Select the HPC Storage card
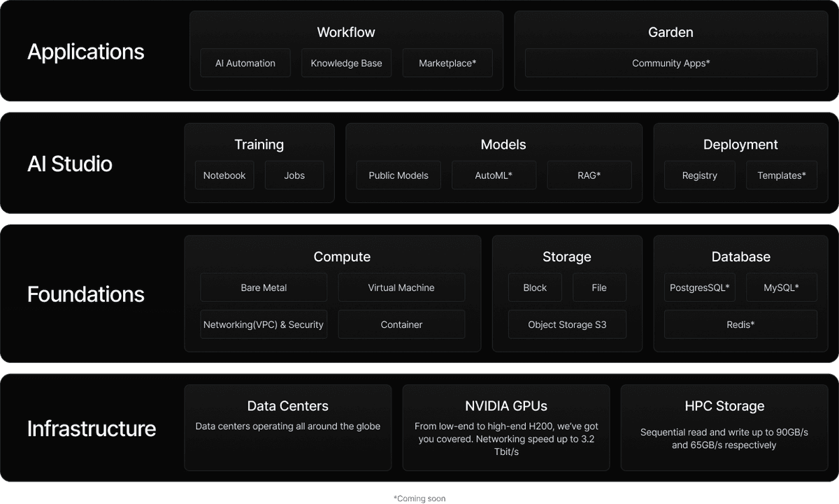This screenshot has height=504, width=839. [x=724, y=427]
